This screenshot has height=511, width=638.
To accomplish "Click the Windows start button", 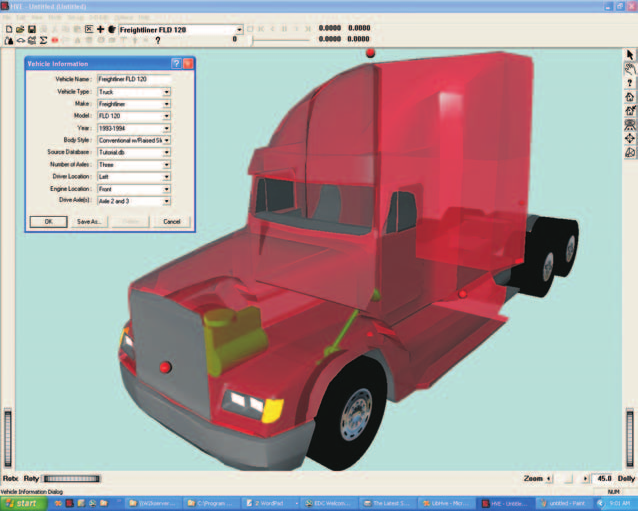I will coord(24,504).
